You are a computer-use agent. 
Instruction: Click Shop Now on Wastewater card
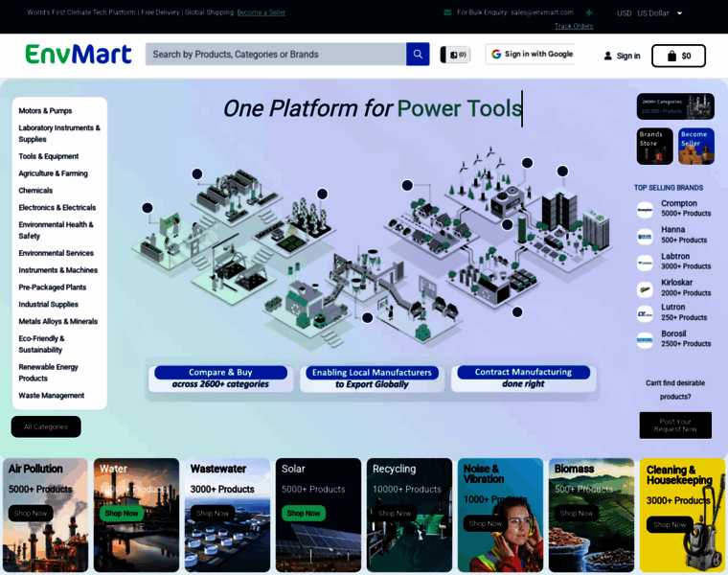(213, 514)
